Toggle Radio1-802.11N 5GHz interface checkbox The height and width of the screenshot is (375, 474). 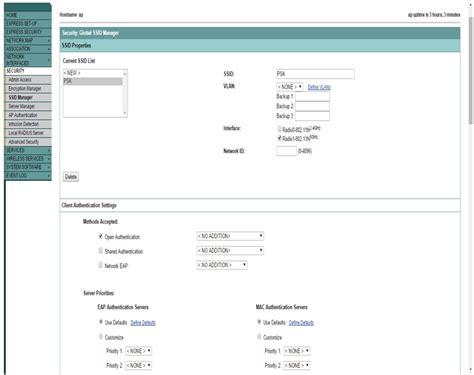click(280, 138)
